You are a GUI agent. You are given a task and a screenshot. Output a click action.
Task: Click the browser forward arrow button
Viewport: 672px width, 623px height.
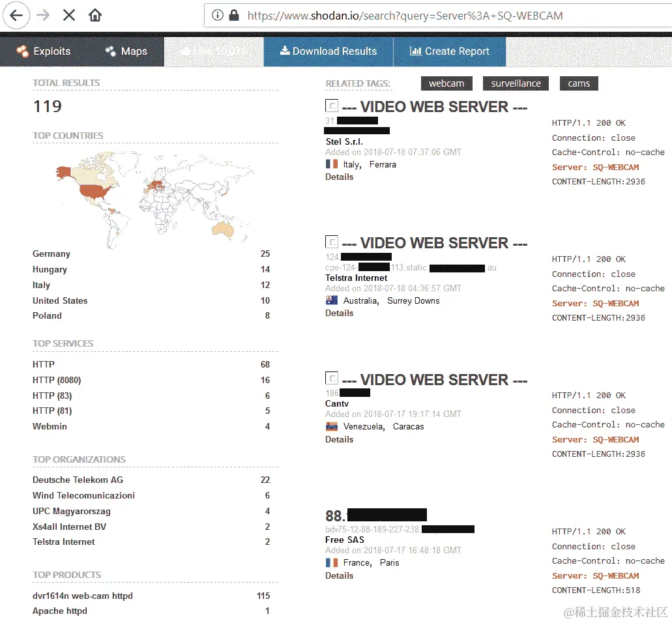[43, 16]
